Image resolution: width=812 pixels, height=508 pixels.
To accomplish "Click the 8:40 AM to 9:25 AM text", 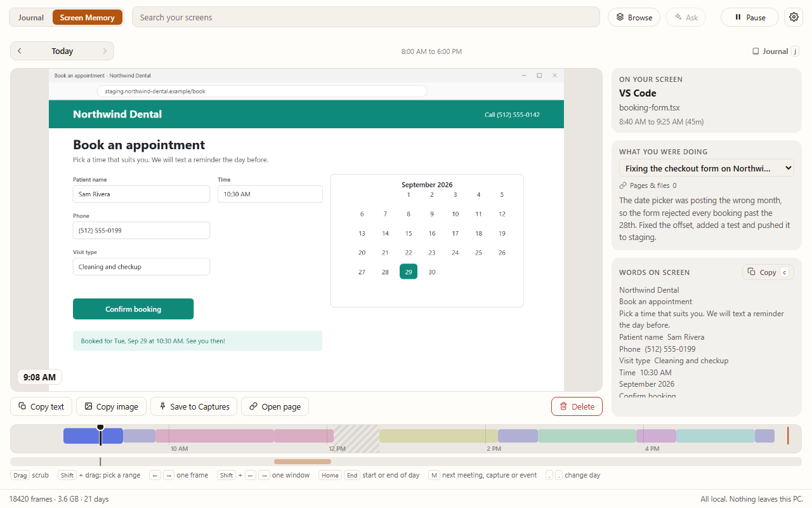I will point(661,122).
